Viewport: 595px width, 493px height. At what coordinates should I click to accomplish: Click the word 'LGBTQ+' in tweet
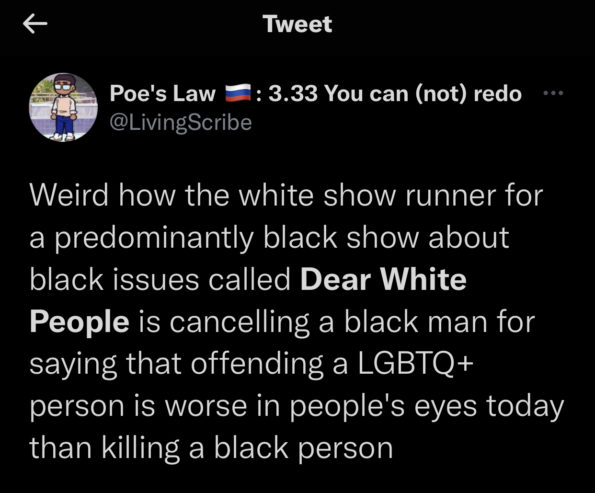point(415,364)
